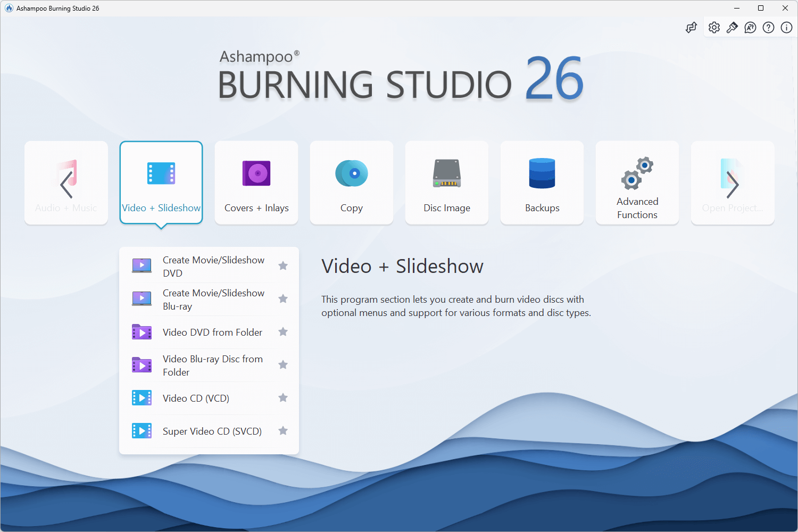Open the language selection icon
Viewport: 798px width, 532px height.
[x=750, y=27]
